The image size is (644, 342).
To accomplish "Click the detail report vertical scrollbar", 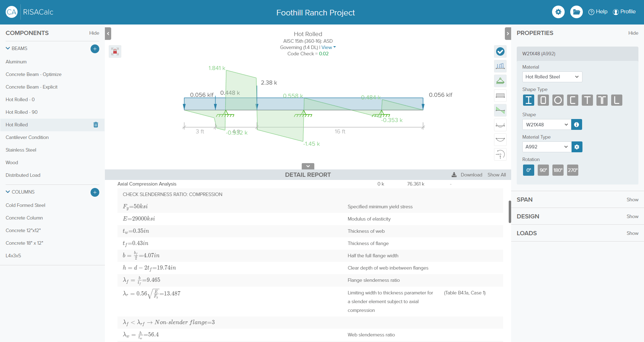I will click(510, 211).
